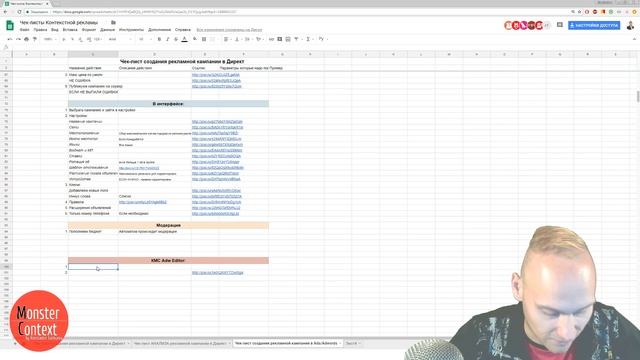Switch to the Adw/Adwords campaign creation sheet tab
This screenshot has height=360, width=640.
click(x=287, y=343)
